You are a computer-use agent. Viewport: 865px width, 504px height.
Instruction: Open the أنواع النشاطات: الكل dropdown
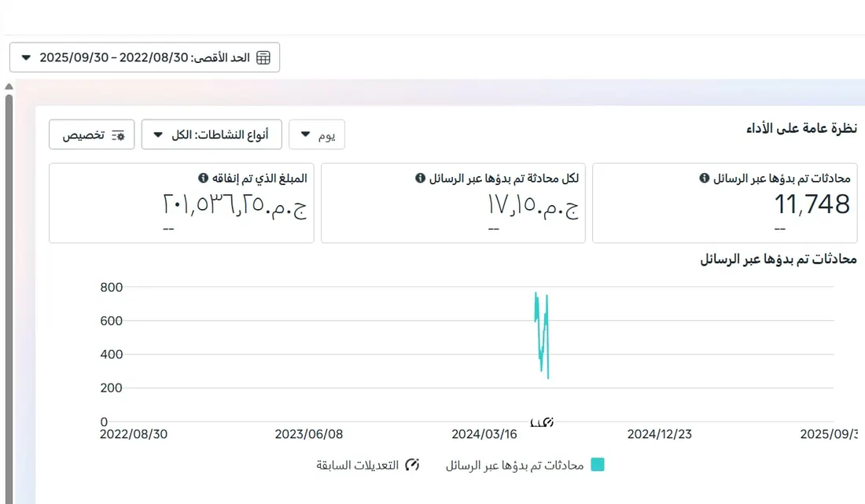click(212, 134)
